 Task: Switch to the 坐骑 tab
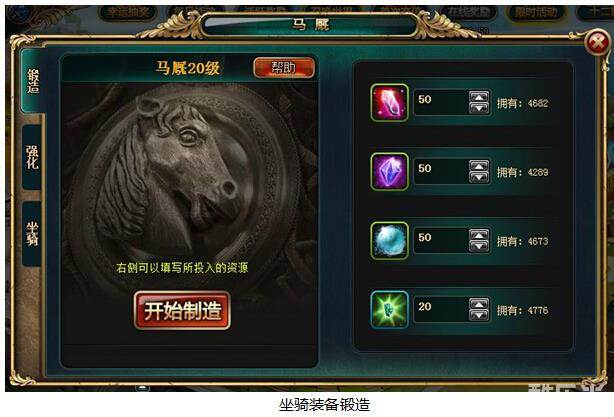pyautogui.click(x=32, y=234)
